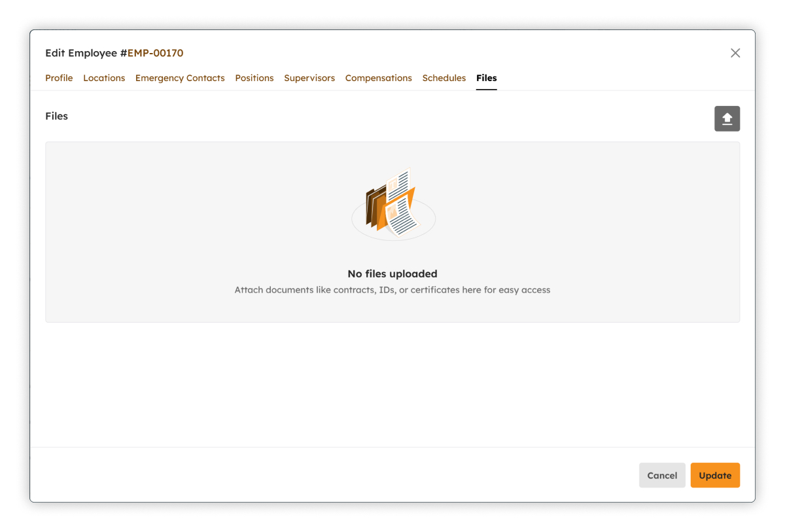785x532 pixels.
Task: Click the "Edit Employee #" title text
Action: pyautogui.click(x=86, y=53)
